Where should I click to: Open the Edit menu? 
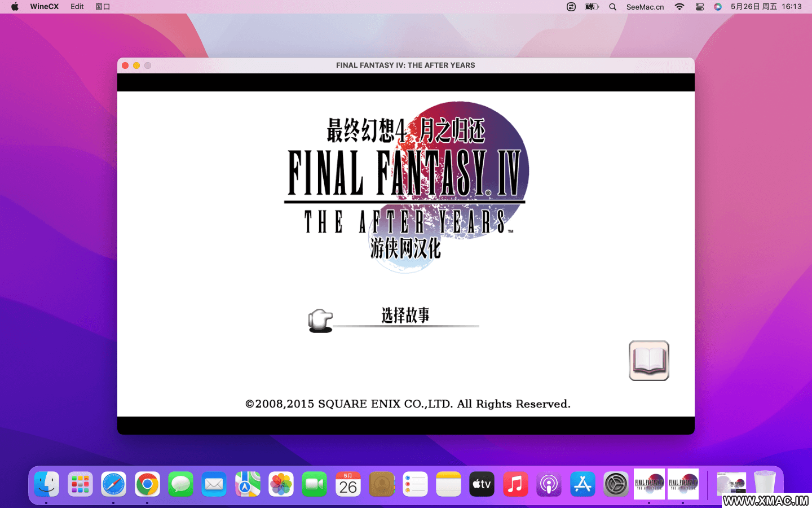click(77, 7)
